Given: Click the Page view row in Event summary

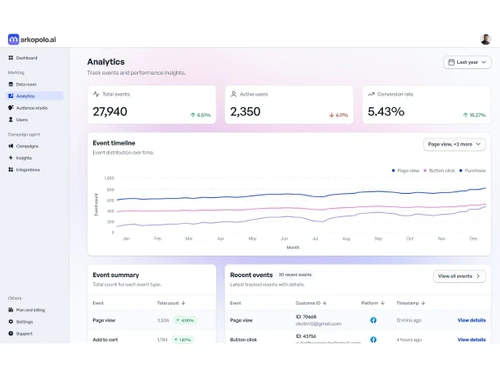Looking at the screenshot, I should point(152,320).
